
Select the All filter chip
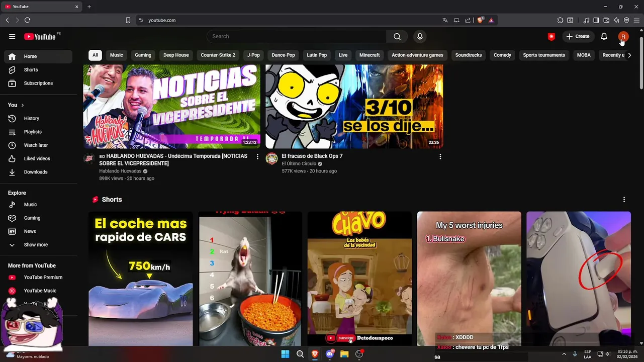95,55
